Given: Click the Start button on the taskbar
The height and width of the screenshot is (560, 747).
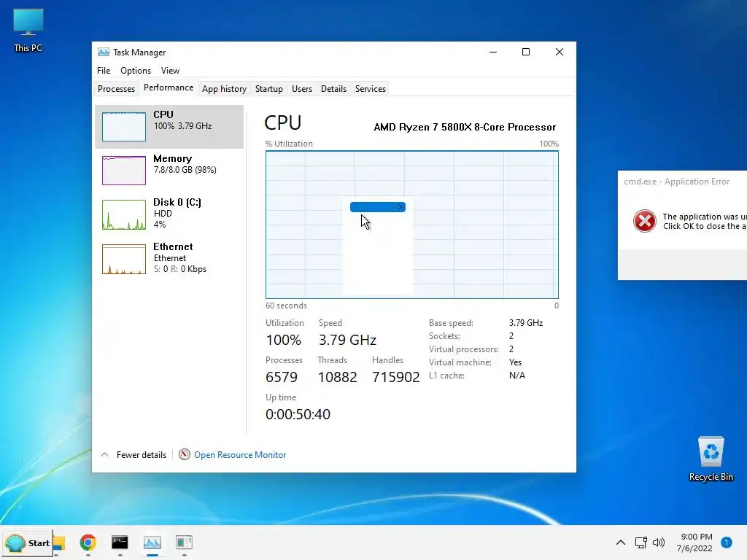Looking at the screenshot, I should [28, 542].
